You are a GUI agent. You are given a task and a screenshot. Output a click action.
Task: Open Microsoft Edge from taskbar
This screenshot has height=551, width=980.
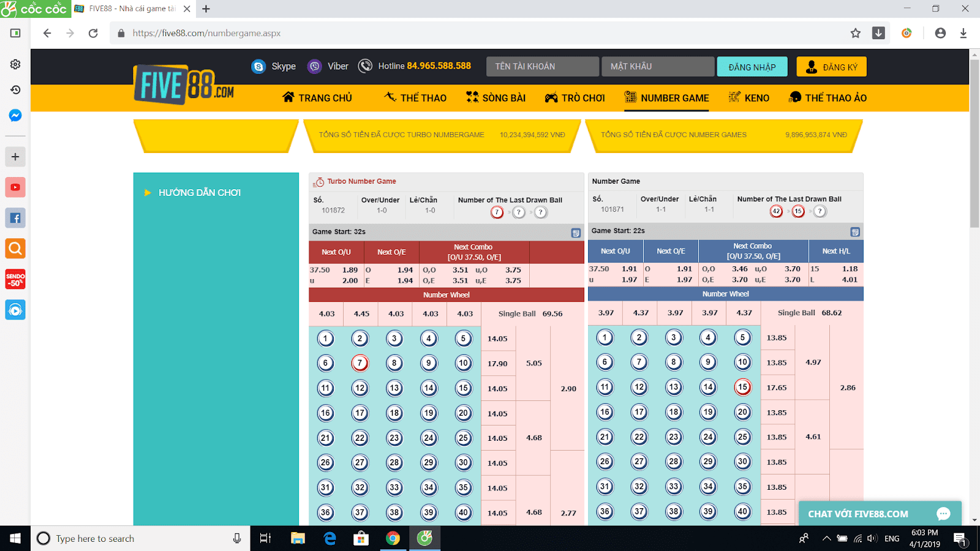[x=330, y=538]
